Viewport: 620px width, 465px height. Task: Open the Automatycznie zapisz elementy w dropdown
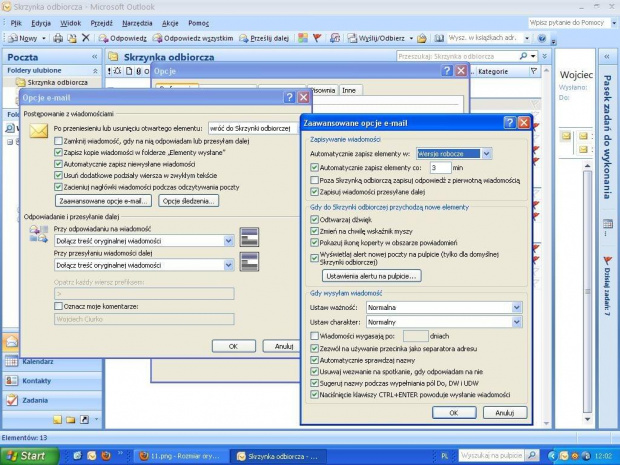point(486,154)
